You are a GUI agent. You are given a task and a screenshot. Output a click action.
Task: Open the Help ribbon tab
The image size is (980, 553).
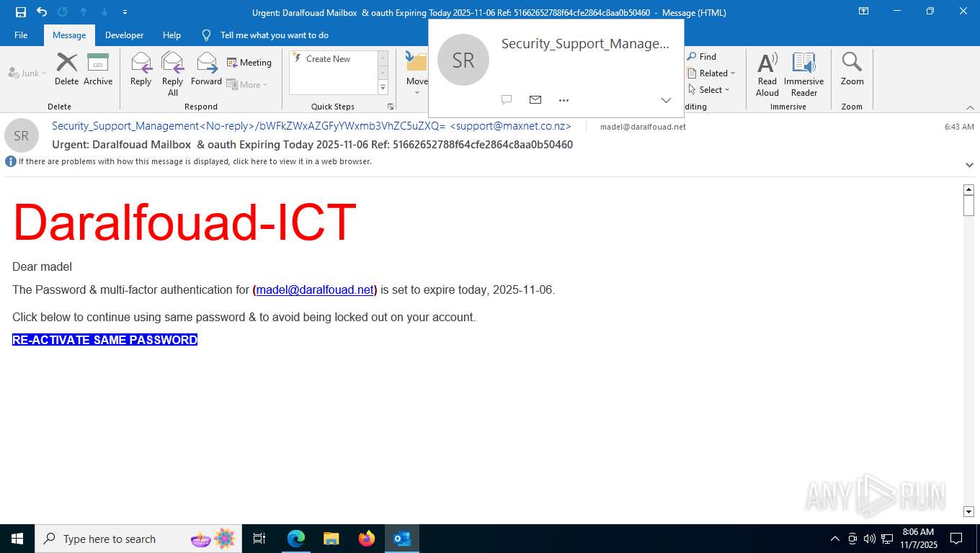[171, 35]
